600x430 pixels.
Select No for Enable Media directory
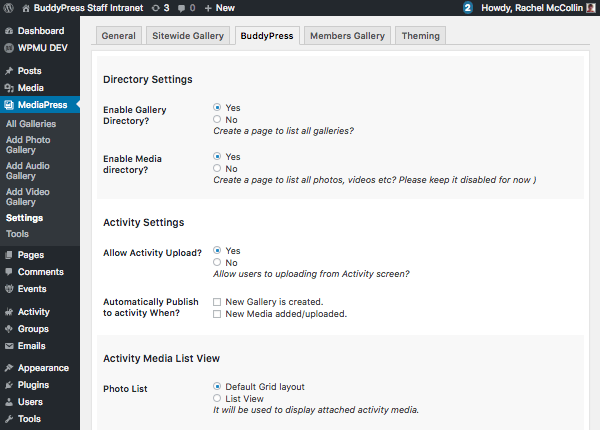(217, 168)
